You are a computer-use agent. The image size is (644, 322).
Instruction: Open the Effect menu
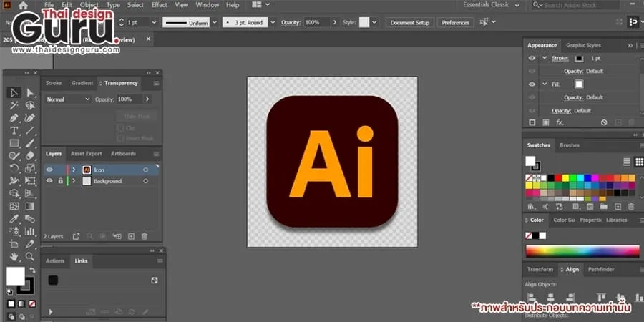160,5
